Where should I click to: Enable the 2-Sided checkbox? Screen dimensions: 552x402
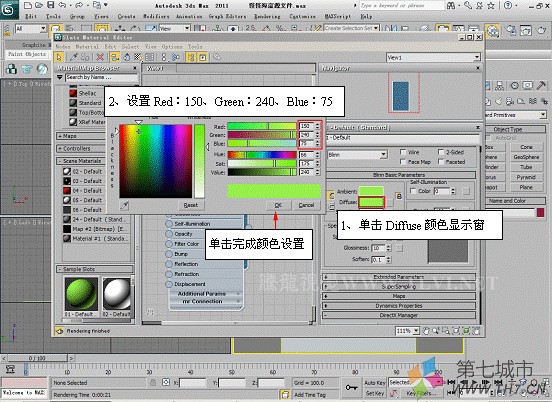click(x=441, y=152)
